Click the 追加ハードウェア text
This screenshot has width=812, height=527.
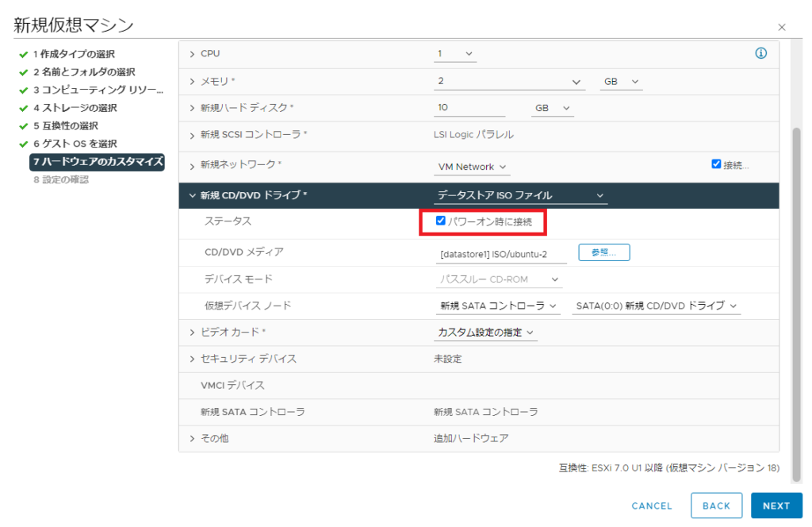(x=471, y=438)
